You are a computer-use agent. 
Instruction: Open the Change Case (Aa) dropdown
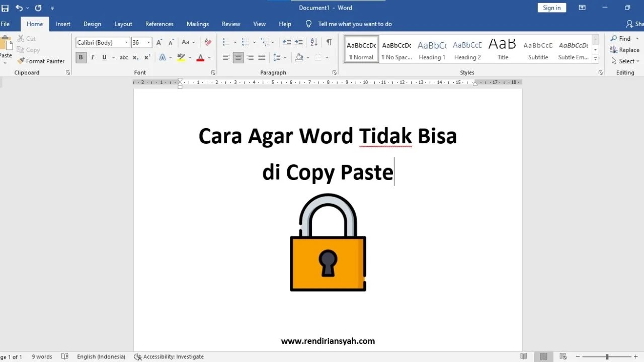[188, 42]
